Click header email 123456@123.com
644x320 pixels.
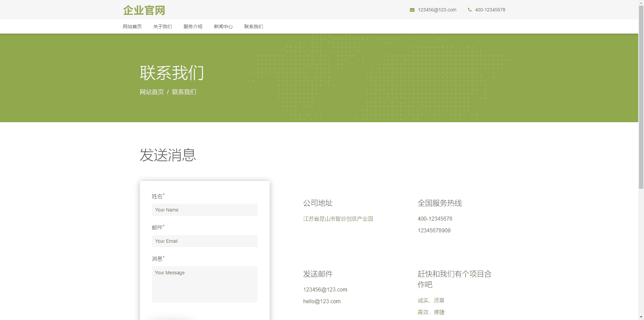click(x=437, y=10)
